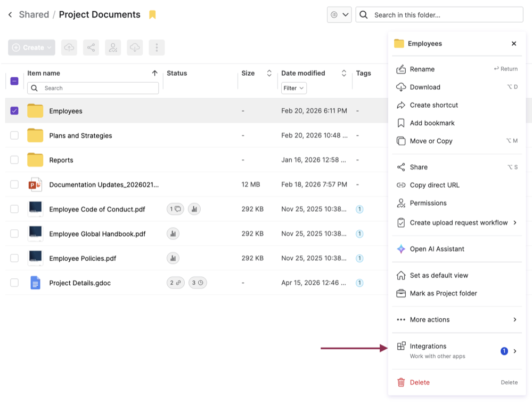Select Add bookmark menu entry
This screenshot has height=402, width=532.
457,123
